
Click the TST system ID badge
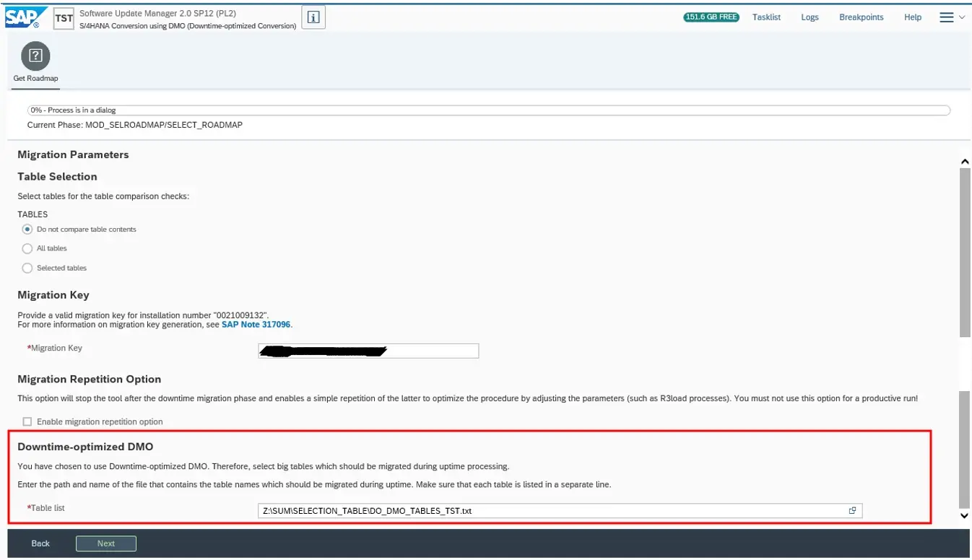click(x=64, y=19)
